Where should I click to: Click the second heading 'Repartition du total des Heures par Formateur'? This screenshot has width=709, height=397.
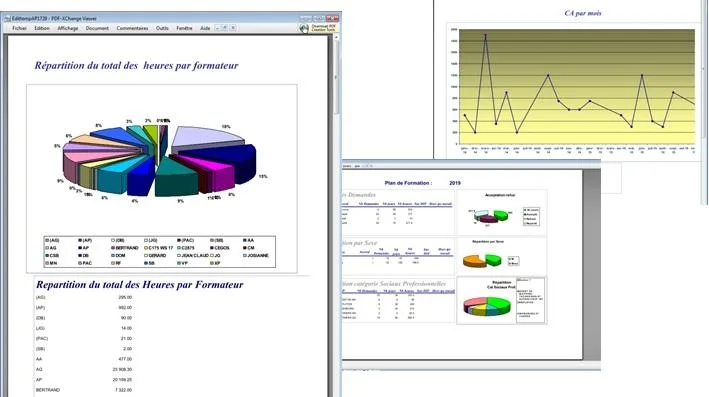140,284
